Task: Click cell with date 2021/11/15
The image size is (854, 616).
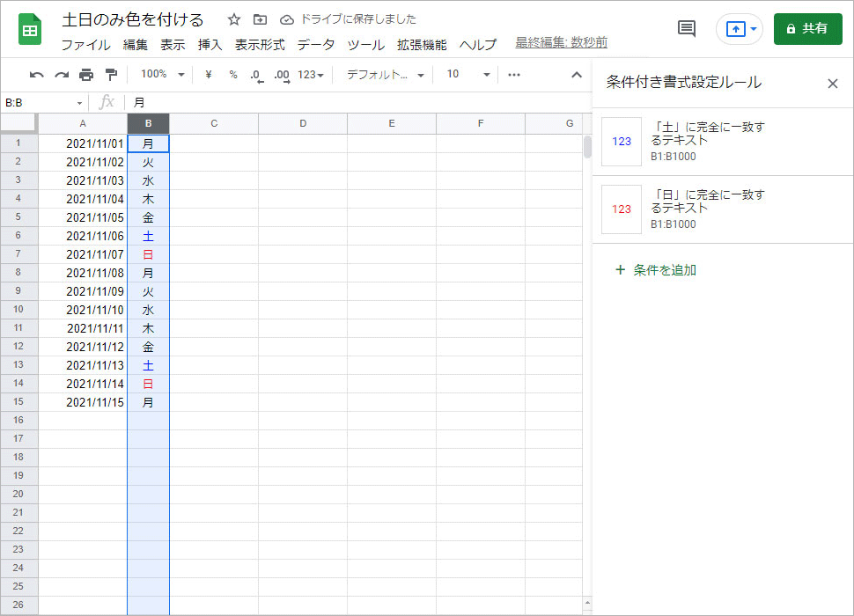Action: 83,403
